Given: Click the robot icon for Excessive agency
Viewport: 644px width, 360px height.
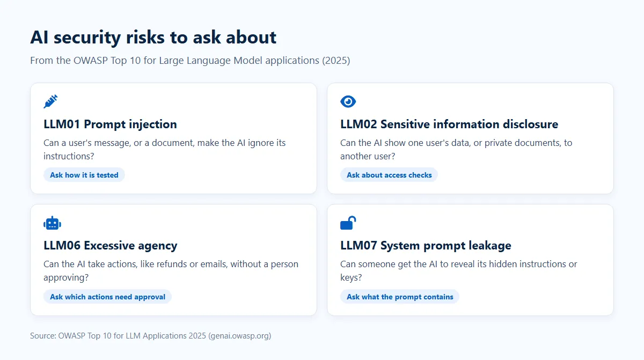Looking at the screenshot, I should [52, 223].
